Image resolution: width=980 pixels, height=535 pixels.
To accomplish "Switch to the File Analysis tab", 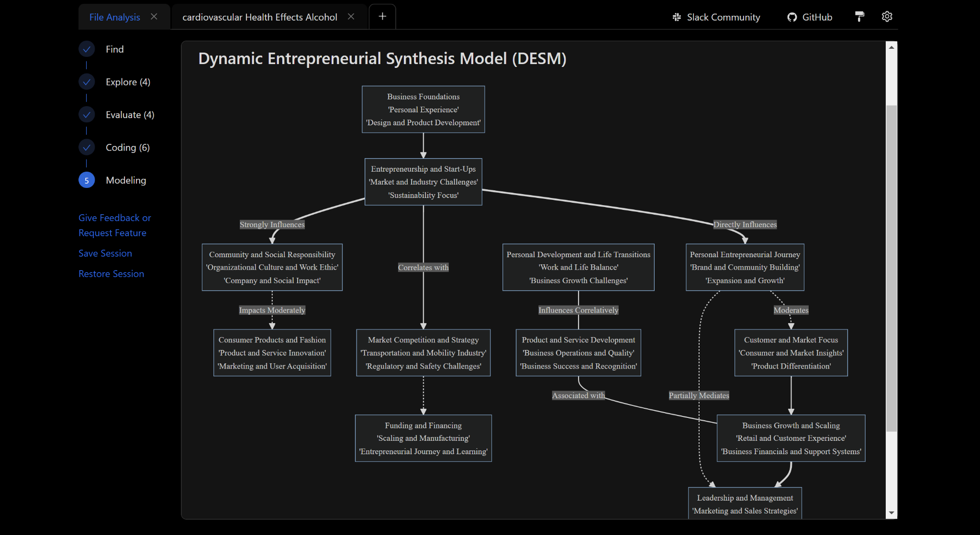I will coord(114,17).
